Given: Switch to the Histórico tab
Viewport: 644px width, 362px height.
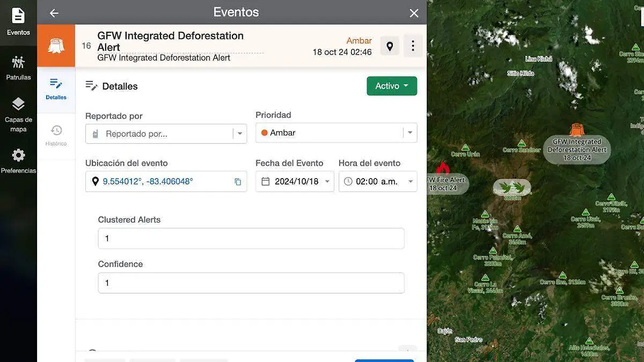Looking at the screenshot, I should [56, 135].
